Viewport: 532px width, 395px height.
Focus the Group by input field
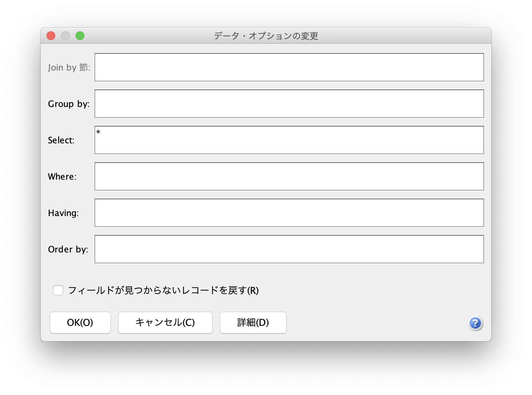pyautogui.click(x=289, y=104)
